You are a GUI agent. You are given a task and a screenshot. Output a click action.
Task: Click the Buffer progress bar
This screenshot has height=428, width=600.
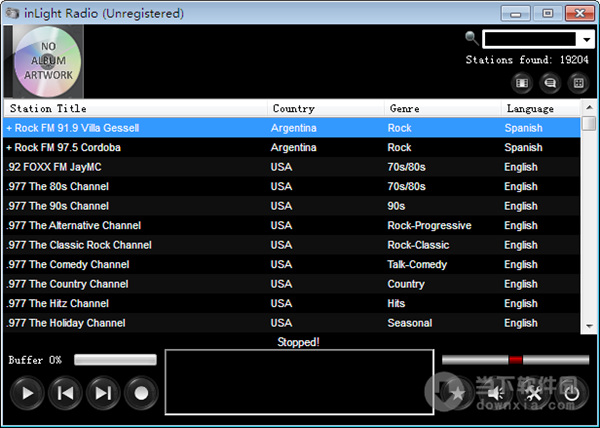pyautogui.click(x=115, y=360)
